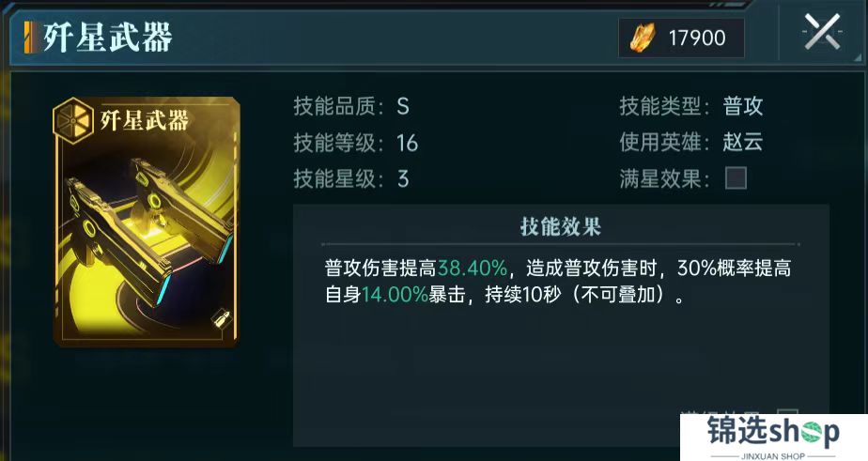
Task: Click the green 38.40% damage value
Action: [x=473, y=269]
